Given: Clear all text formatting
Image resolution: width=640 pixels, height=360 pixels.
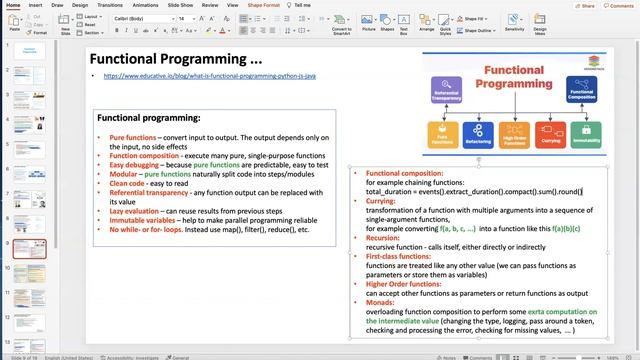Looking at the screenshot, I should [227, 19].
